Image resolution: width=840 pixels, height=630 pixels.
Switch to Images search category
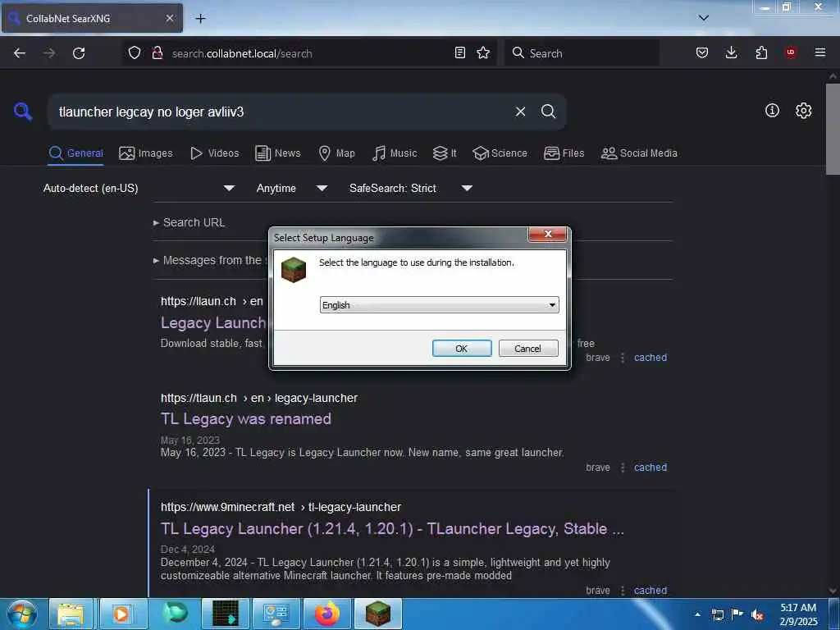point(146,153)
